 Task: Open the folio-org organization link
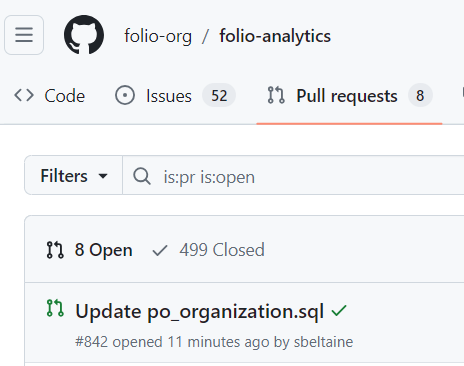[x=158, y=36]
